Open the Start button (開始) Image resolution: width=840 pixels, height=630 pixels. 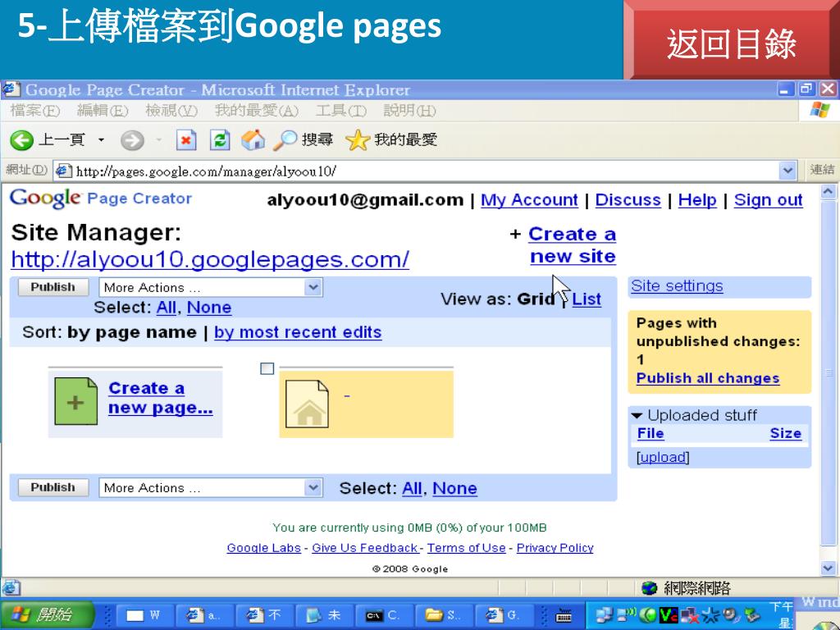point(47,614)
